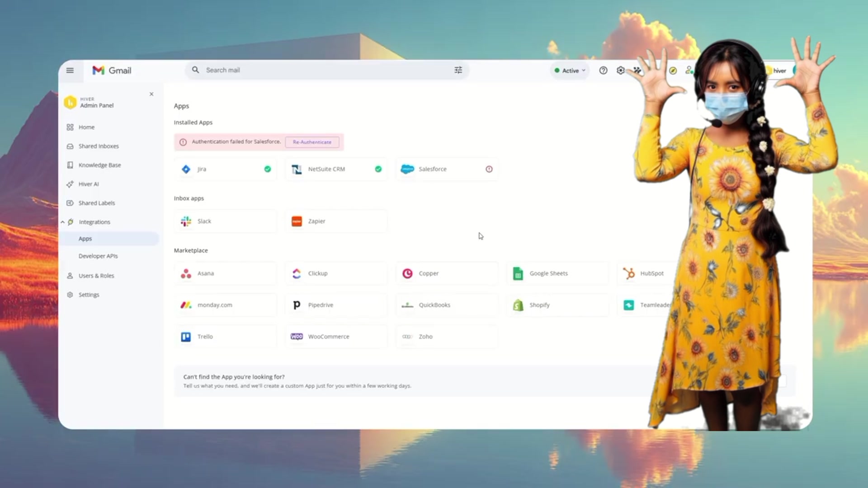Open the Active status dropdown
868x488 pixels.
click(x=570, y=70)
